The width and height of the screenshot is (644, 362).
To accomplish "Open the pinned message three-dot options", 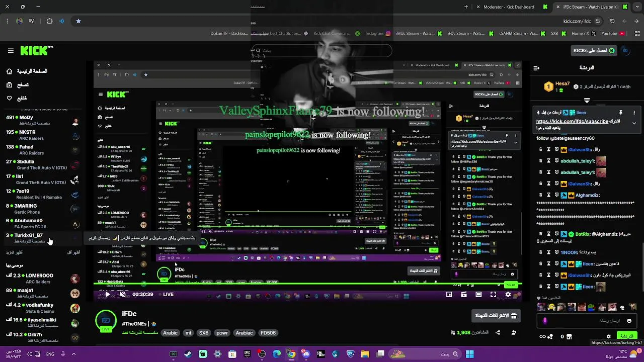I will click(x=634, y=113).
